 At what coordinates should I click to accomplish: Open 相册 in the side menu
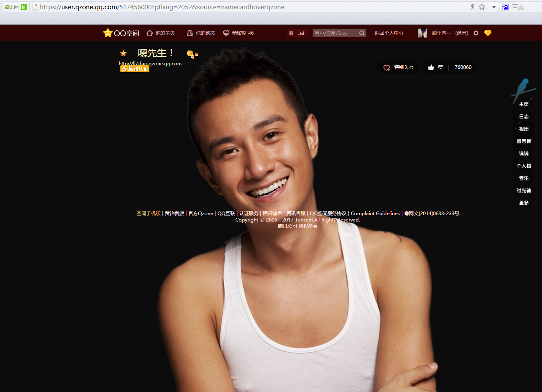[524, 129]
